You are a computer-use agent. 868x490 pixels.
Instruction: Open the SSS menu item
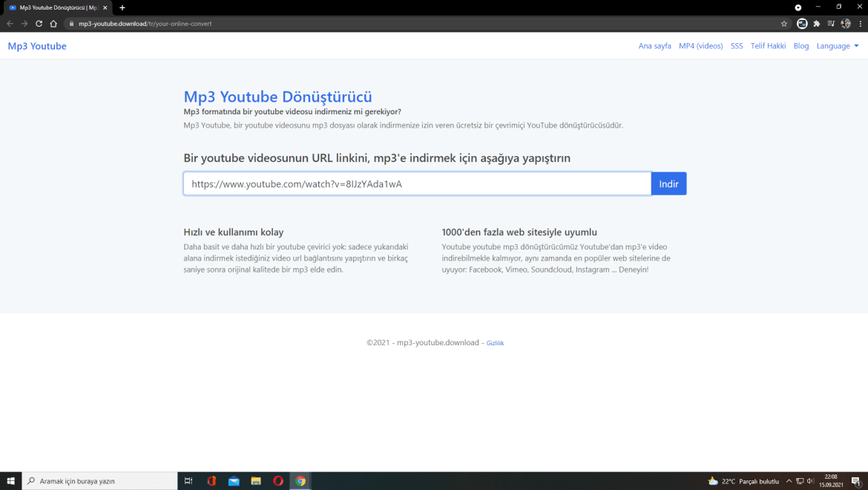click(x=736, y=45)
